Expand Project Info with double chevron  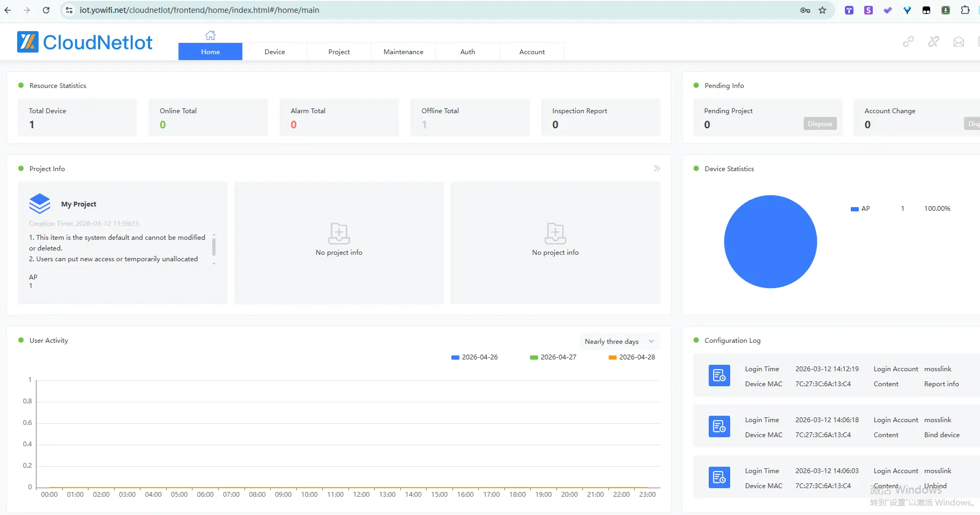coord(657,168)
